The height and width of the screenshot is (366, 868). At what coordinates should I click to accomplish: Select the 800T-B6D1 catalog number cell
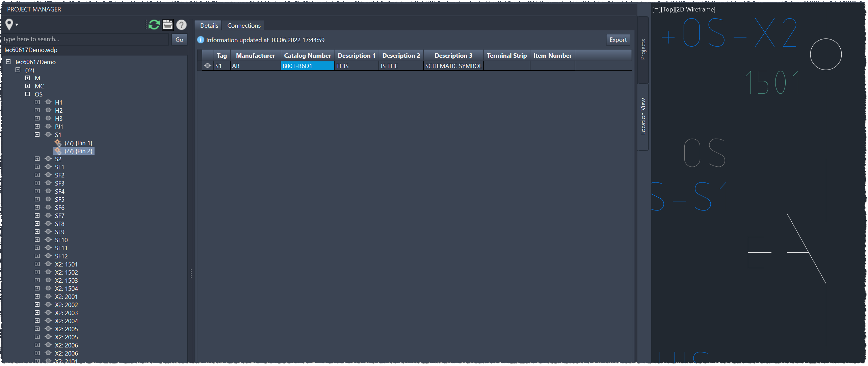[x=307, y=66]
